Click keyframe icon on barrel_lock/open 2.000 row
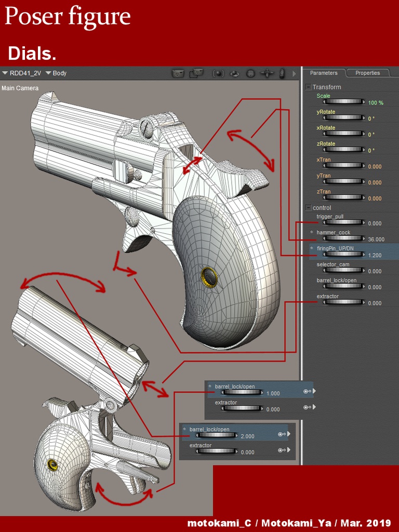This screenshot has height=532, width=399. coord(282,434)
